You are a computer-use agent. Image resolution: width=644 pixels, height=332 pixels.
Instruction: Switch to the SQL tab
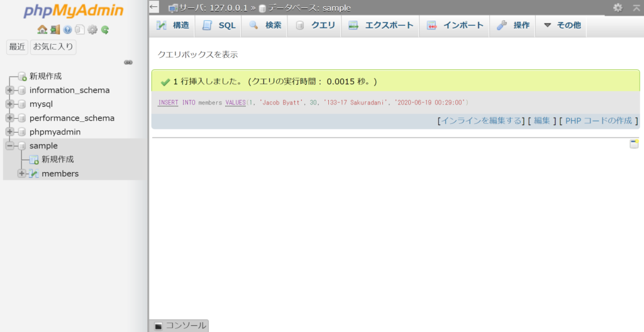coord(219,25)
